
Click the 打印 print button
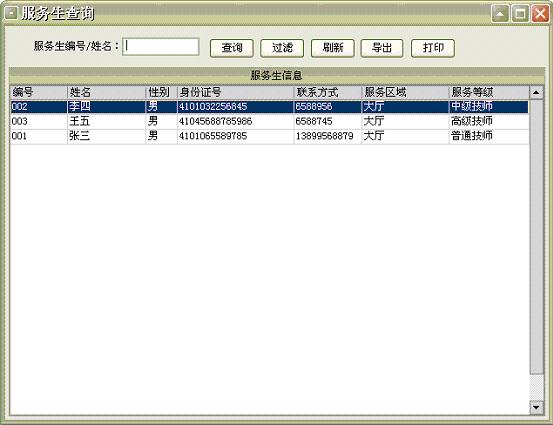click(x=433, y=48)
